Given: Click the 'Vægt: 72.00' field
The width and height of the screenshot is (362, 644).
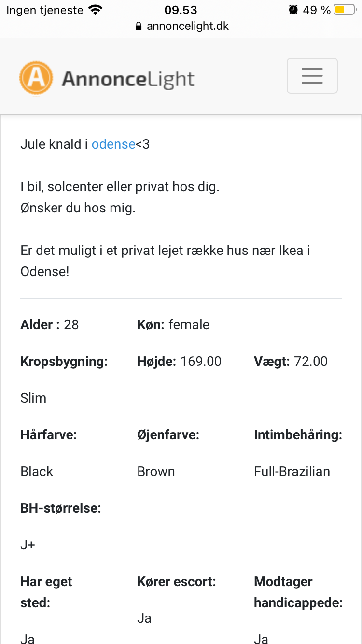Looking at the screenshot, I should tap(291, 361).
